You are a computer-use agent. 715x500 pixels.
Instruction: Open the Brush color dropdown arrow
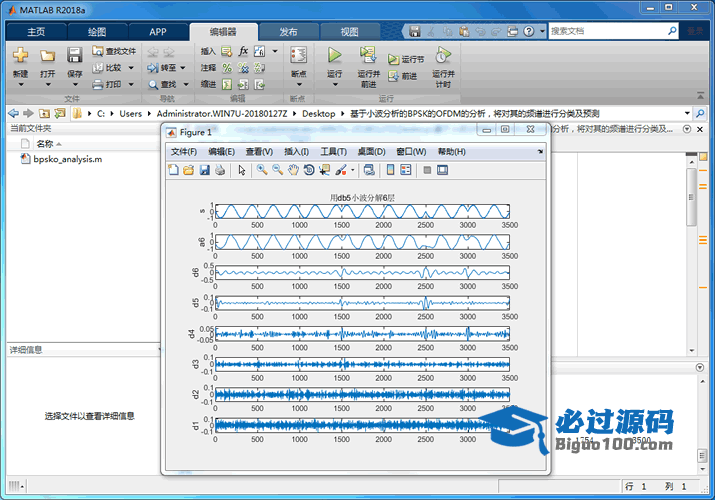pos(352,170)
